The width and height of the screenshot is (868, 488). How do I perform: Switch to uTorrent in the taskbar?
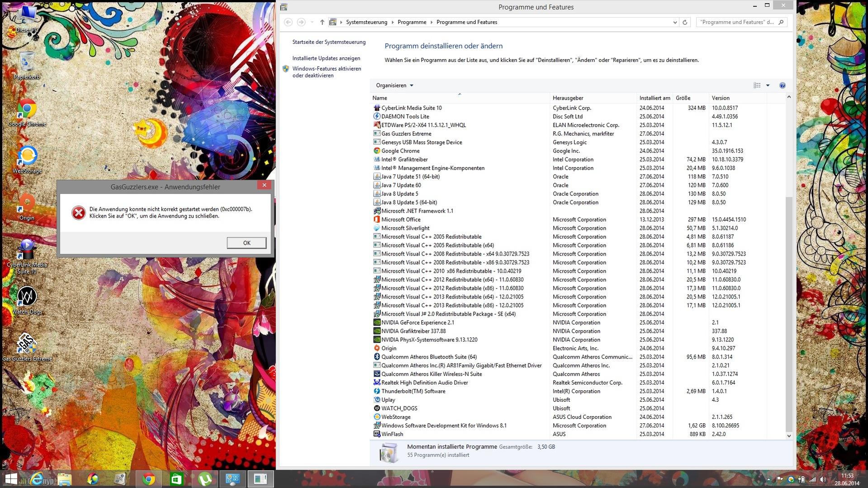(x=204, y=479)
